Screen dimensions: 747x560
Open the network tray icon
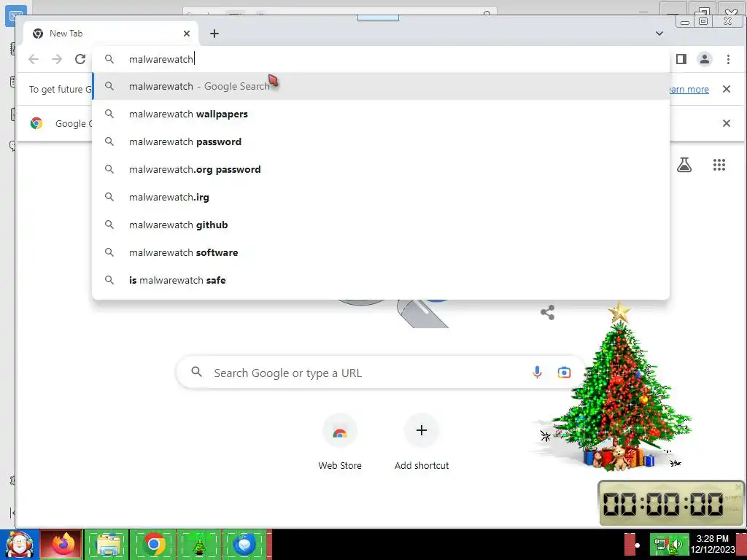pyautogui.click(x=659, y=544)
